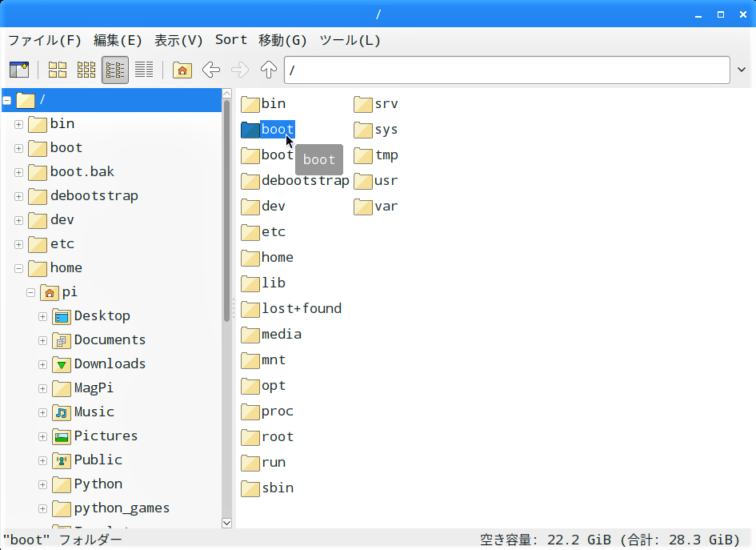Open the ファイル(F) menu
This screenshot has height=550, width=756.
tap(44, 40)
